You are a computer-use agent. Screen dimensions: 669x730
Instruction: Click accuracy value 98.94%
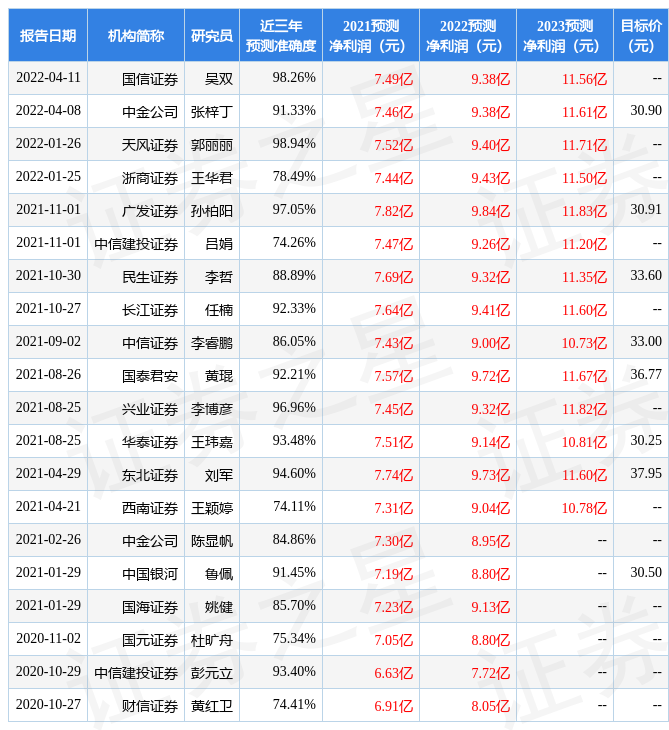click(294, 144)
